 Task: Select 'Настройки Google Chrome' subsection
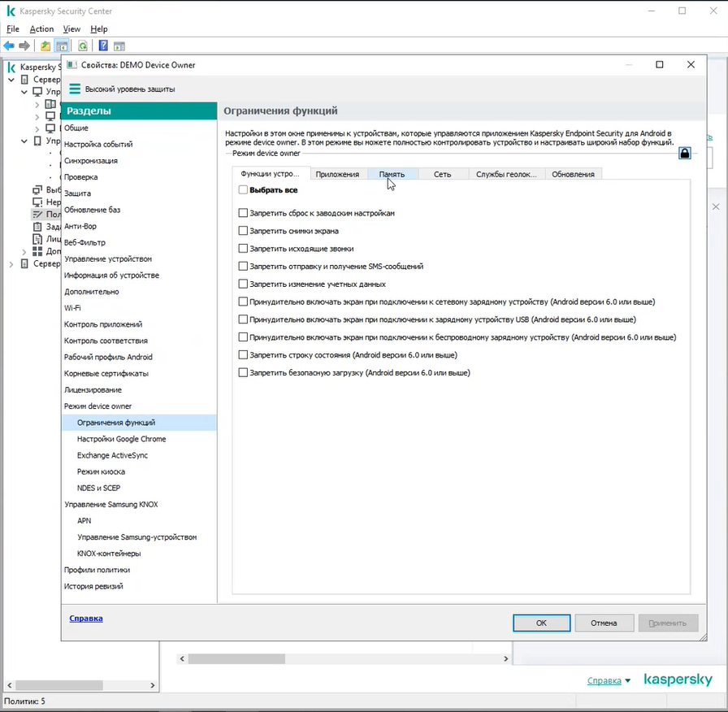pyautogui.click(x=139, y=439)
